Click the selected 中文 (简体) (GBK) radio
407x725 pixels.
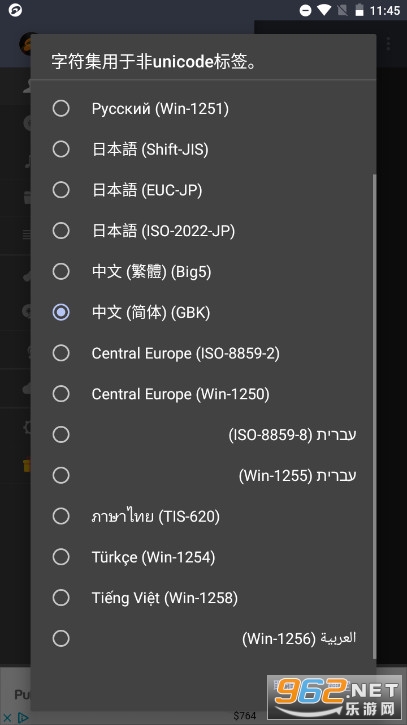click(x=204, y=312)
